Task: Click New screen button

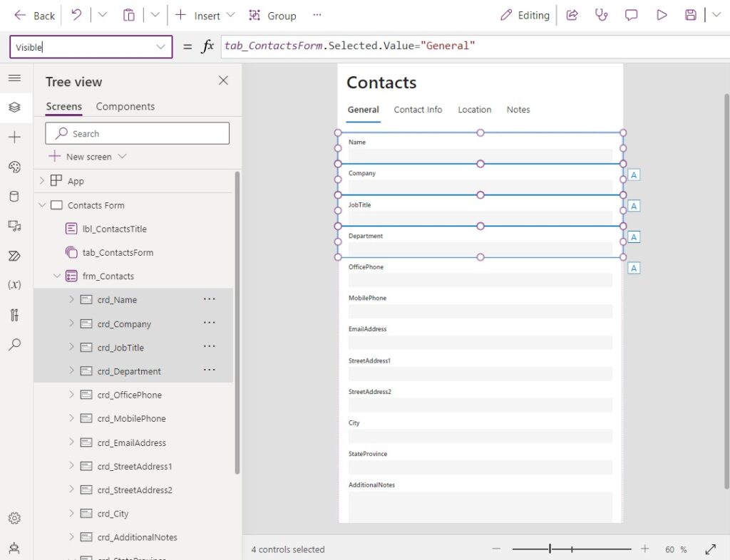Action: coord(87,157)
